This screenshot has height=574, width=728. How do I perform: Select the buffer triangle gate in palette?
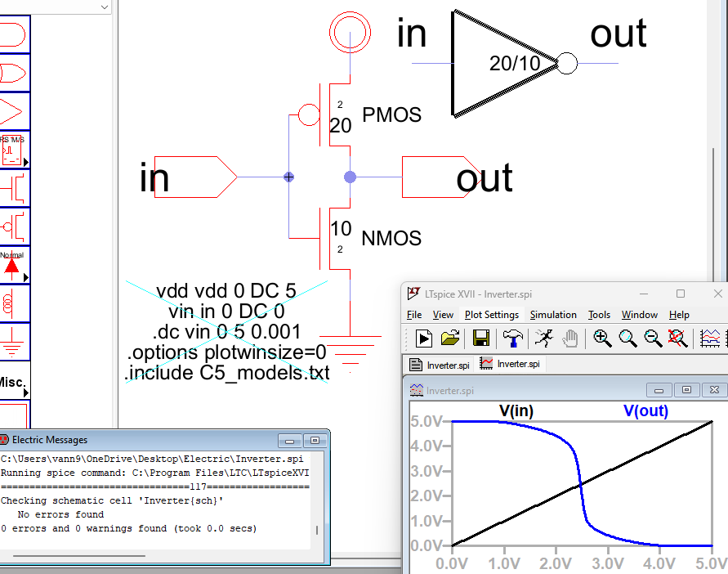tap(14, 111)
